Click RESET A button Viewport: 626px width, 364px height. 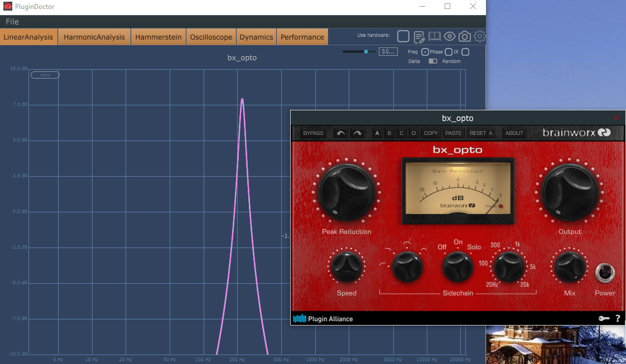pyautogui.click(x=481, y=133)
